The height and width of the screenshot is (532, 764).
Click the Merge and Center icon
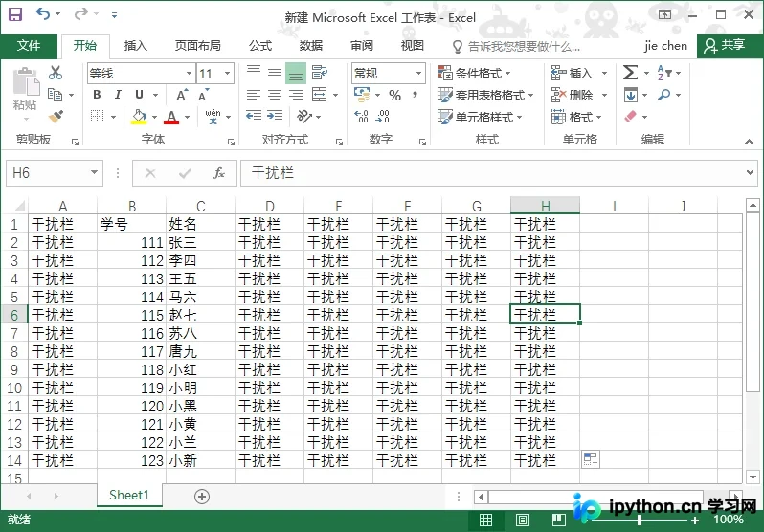(x=320, y=95)
